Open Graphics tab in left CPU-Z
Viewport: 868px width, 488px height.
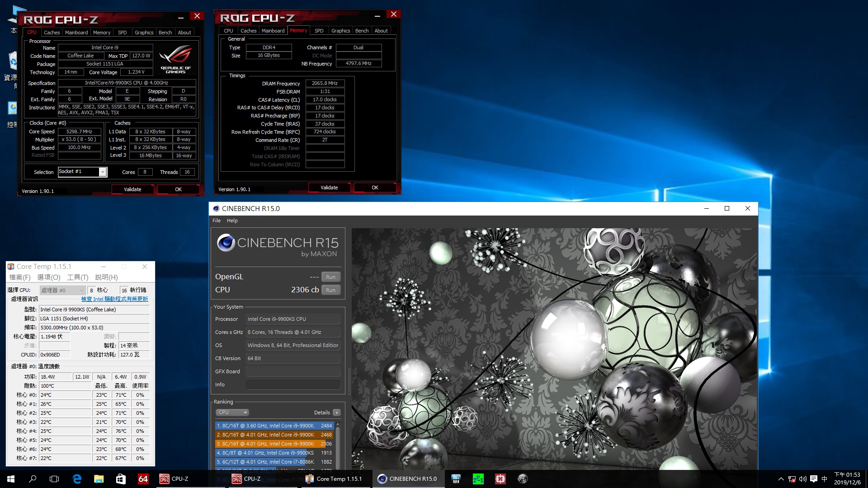(144, 33)
